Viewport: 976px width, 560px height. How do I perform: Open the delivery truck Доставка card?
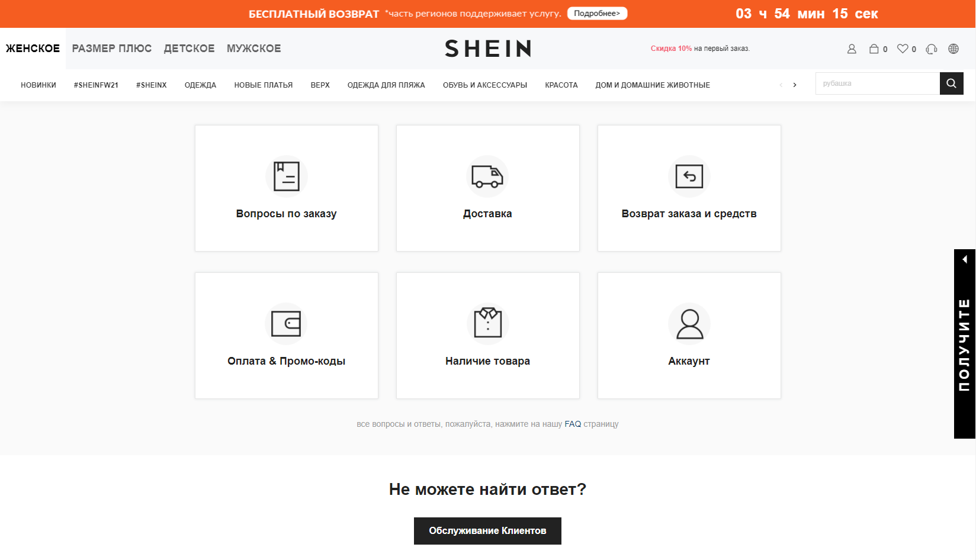click(487, 188)
